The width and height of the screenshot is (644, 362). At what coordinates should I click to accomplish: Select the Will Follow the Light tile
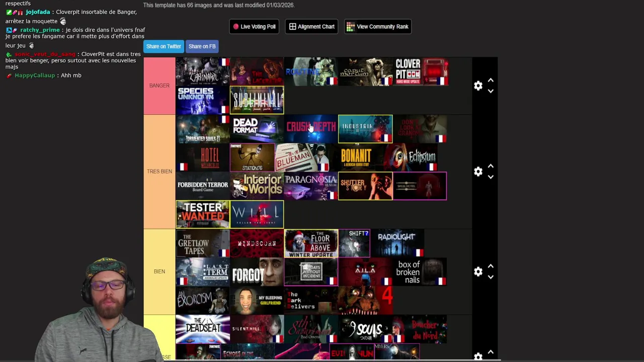(257, 215)
